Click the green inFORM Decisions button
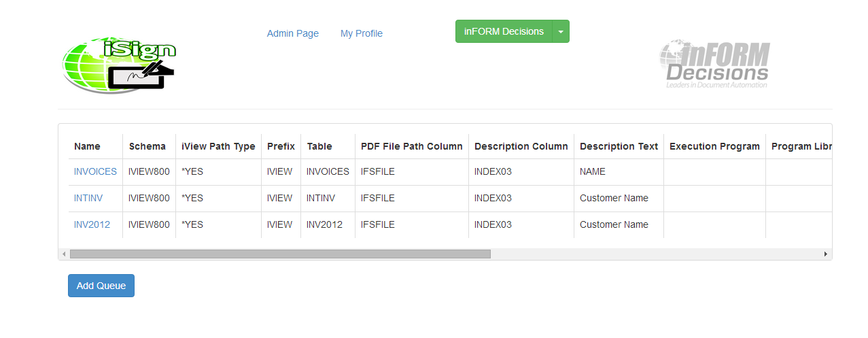Viewport: 868px width, 338px height. pyautogui.click(x=504, y=31)
